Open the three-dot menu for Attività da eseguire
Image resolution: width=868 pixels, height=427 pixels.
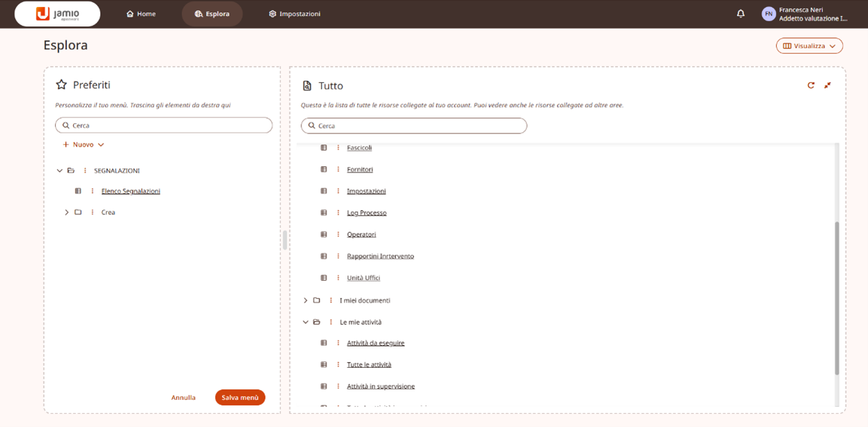click(338, 343)
